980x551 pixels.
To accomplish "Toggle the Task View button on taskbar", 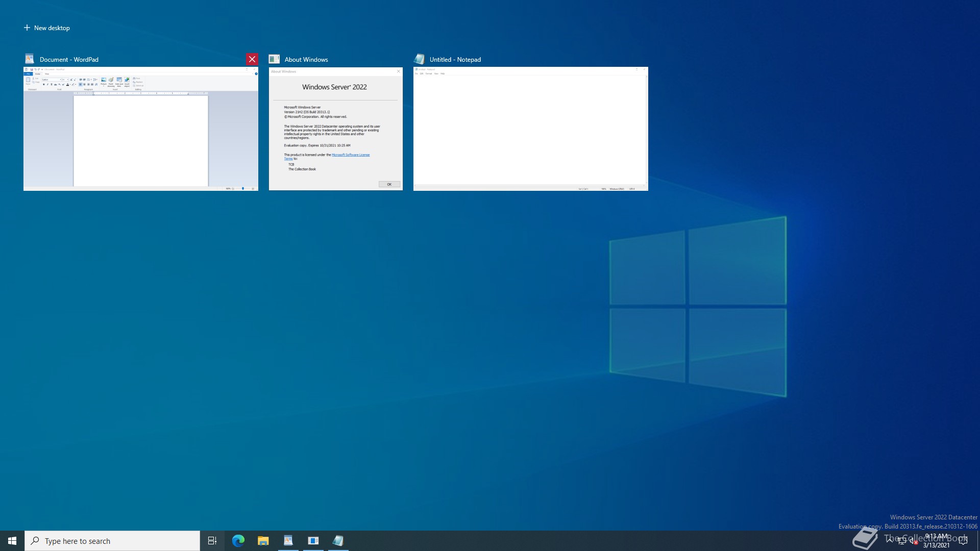I will [x=212, y=541].
